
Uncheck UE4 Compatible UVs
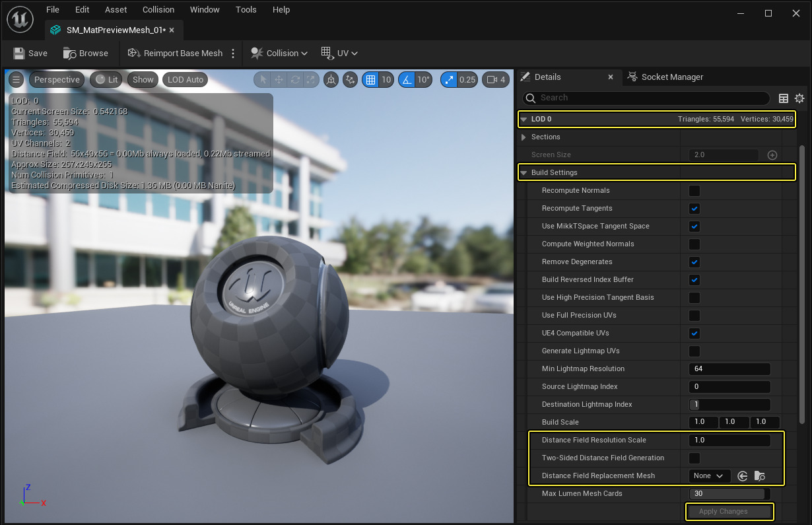[694, 333]
